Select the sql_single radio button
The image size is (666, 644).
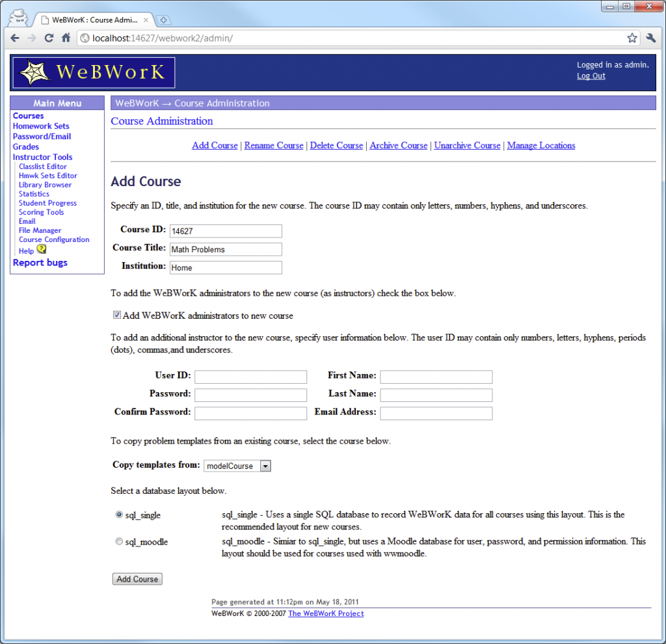pos(119,514)
